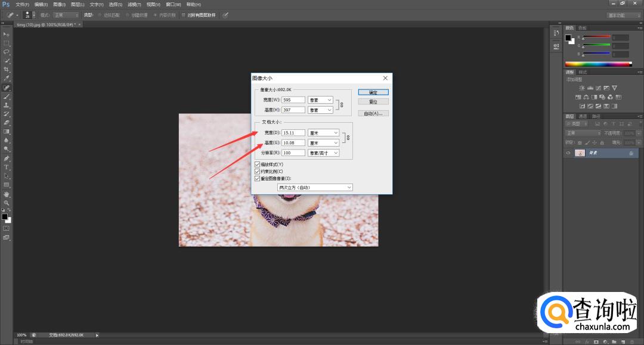Click document size constrain chain-link icon
Image resolution: width=644 pixels, height=345 pixels.
point(348,138)
